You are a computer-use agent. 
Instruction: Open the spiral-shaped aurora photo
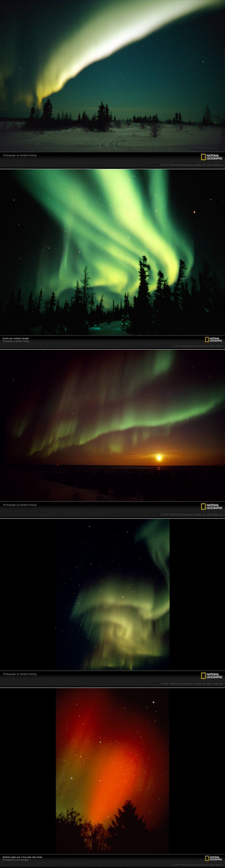tap(112, 594)
